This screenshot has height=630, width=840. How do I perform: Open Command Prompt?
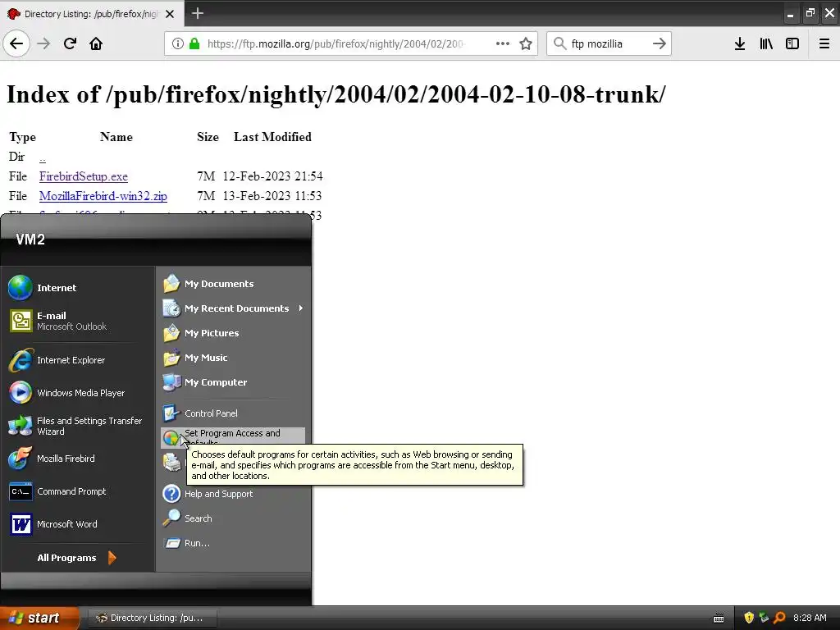click(78, 491)
